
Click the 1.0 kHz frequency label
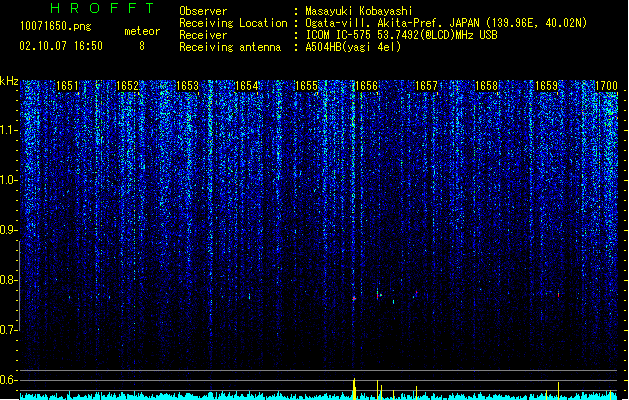(8, 181)
